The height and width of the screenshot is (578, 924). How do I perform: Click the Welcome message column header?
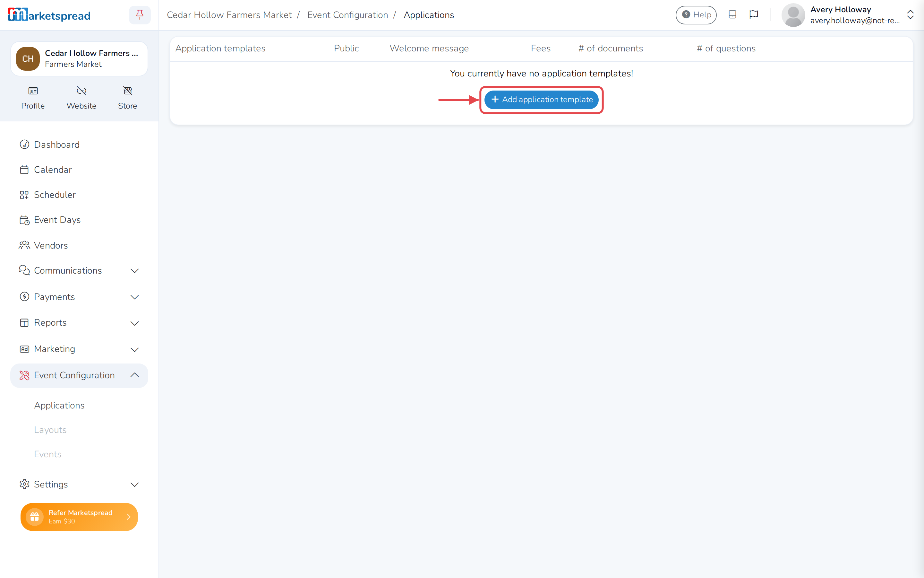coord(429,48)
